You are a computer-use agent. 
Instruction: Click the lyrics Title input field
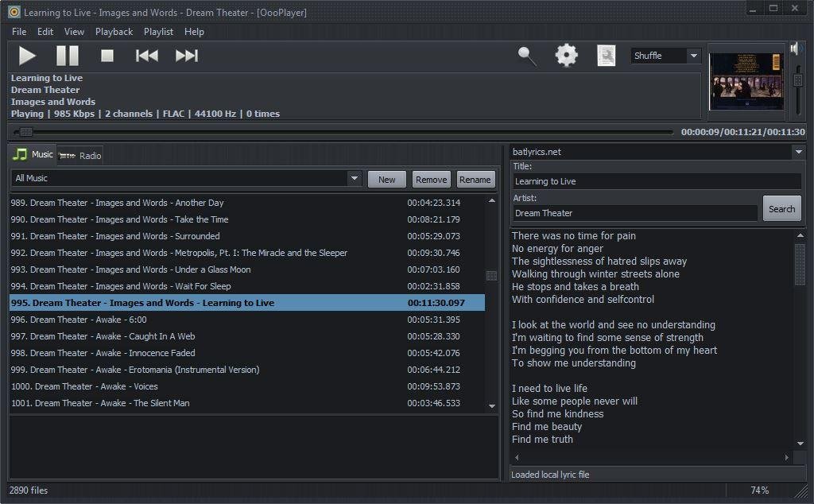(656, 181)
